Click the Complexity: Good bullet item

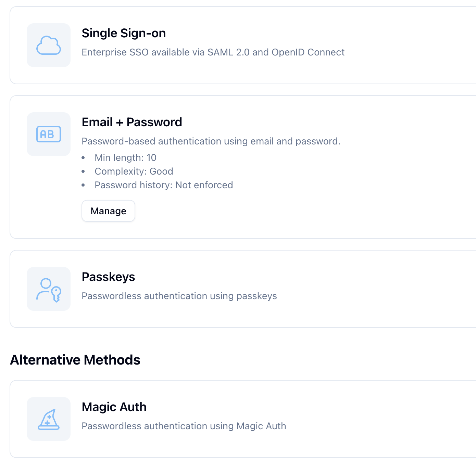point(134,171)
